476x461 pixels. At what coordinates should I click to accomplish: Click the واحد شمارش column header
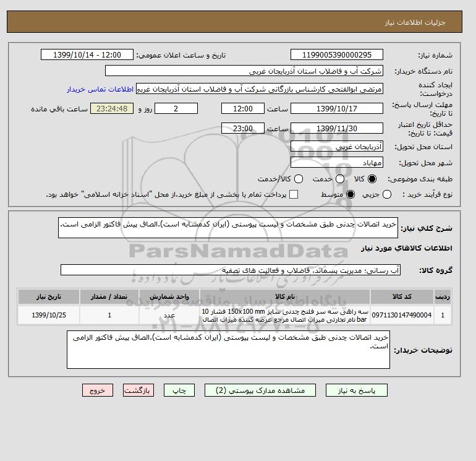click(169, 296)
